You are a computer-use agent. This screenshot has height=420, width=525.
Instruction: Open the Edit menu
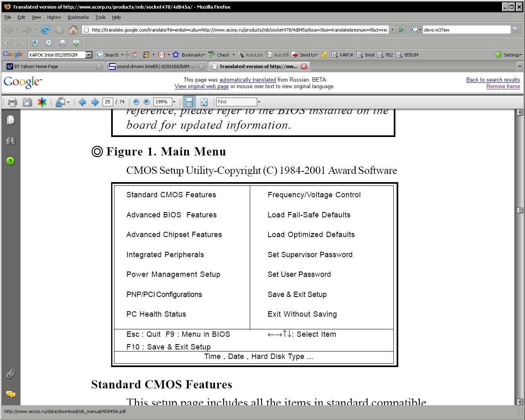[x=21, y=17]
